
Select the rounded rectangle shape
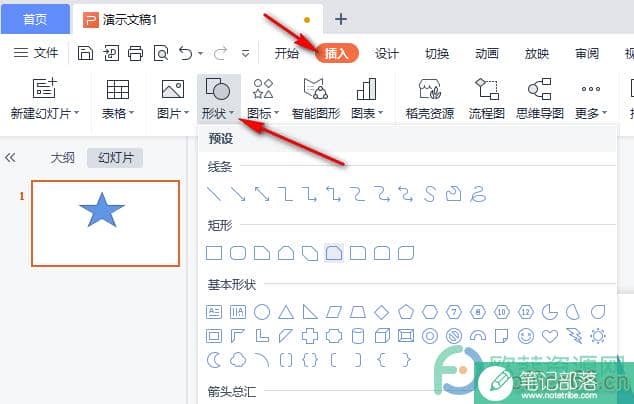[x=238, y=253]
